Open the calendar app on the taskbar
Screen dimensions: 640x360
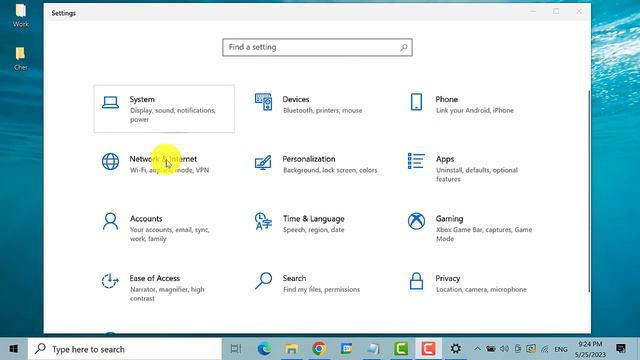click(x=347, y=349)
